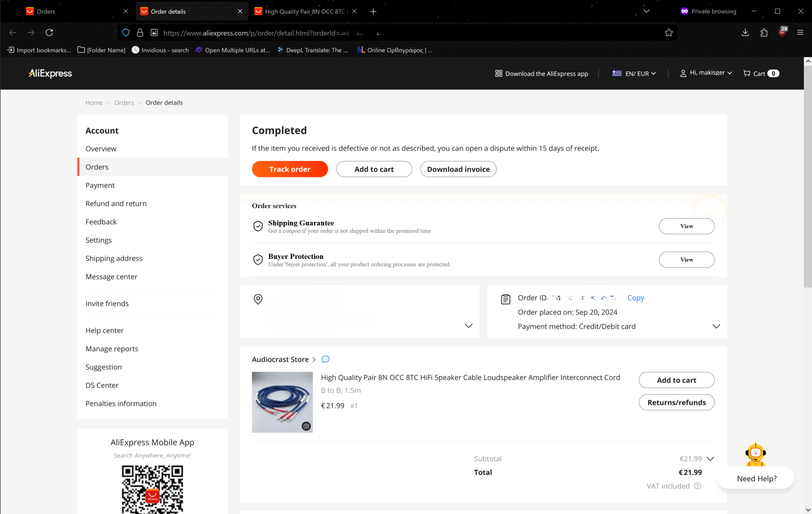
Task: View Buyer Protection details
Action: tap(686, 259)
